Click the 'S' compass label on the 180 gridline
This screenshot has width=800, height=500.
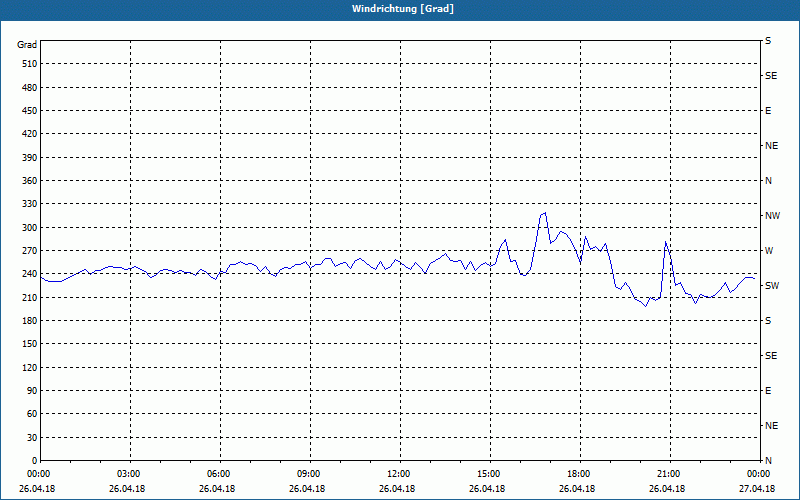[x=768, y=320]
